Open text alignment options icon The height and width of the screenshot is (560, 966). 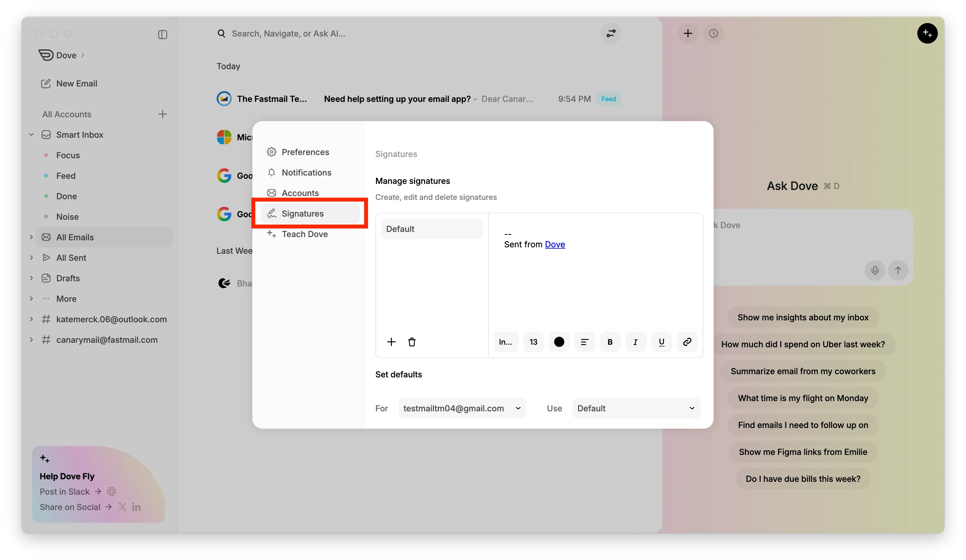(x=584, y=342)
